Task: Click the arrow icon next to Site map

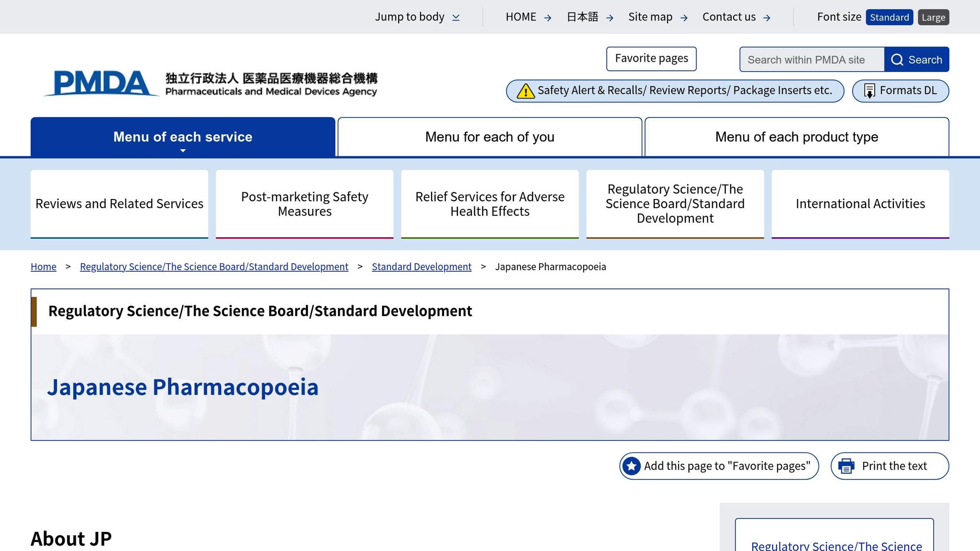Action: 684,18
